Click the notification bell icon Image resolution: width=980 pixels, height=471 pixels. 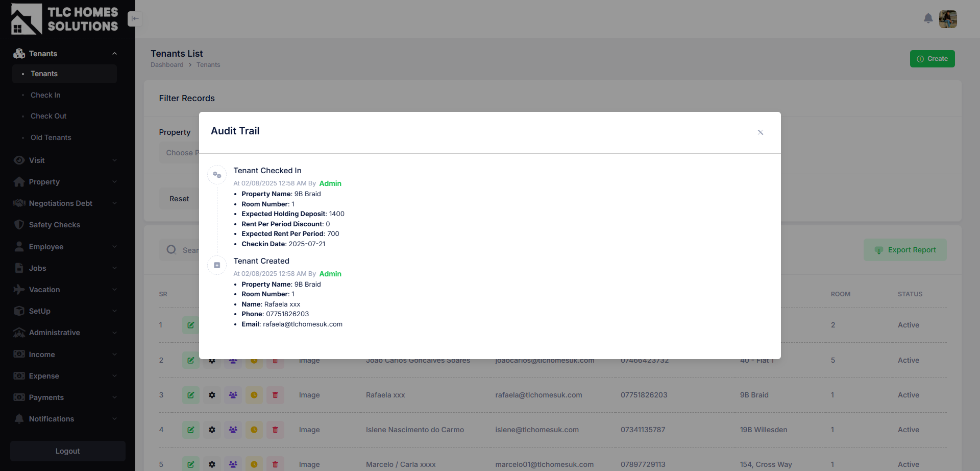pos(928,19)
